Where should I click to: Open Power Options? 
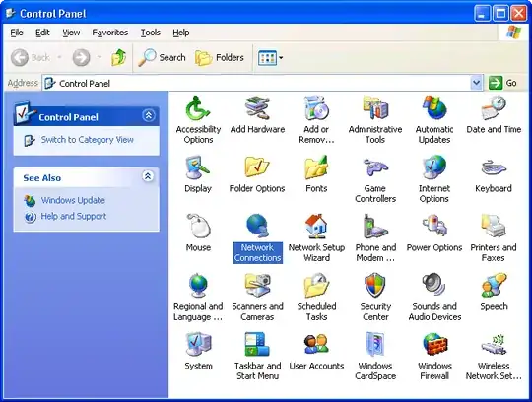[x=434, y=234]
